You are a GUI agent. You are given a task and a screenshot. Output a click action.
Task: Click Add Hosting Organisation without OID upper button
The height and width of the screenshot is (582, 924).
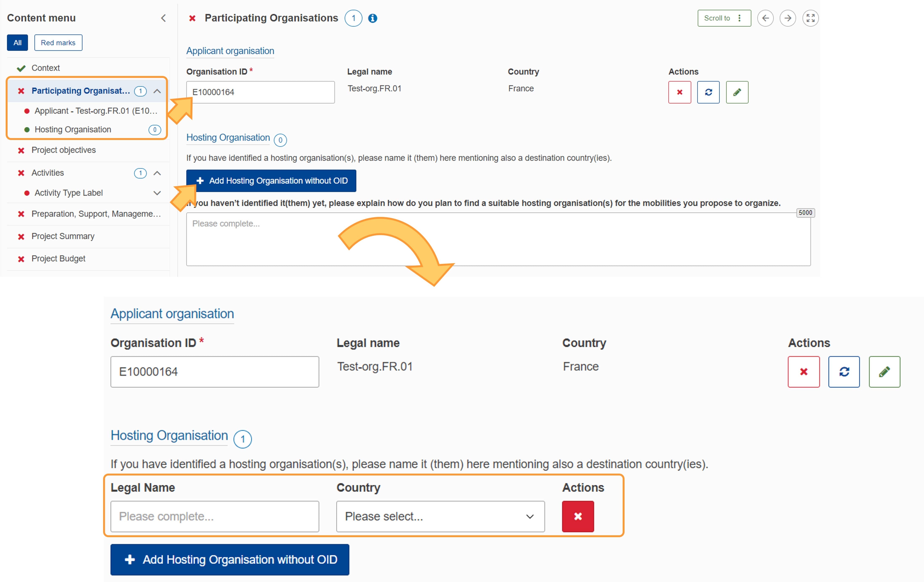coord(271,181)
